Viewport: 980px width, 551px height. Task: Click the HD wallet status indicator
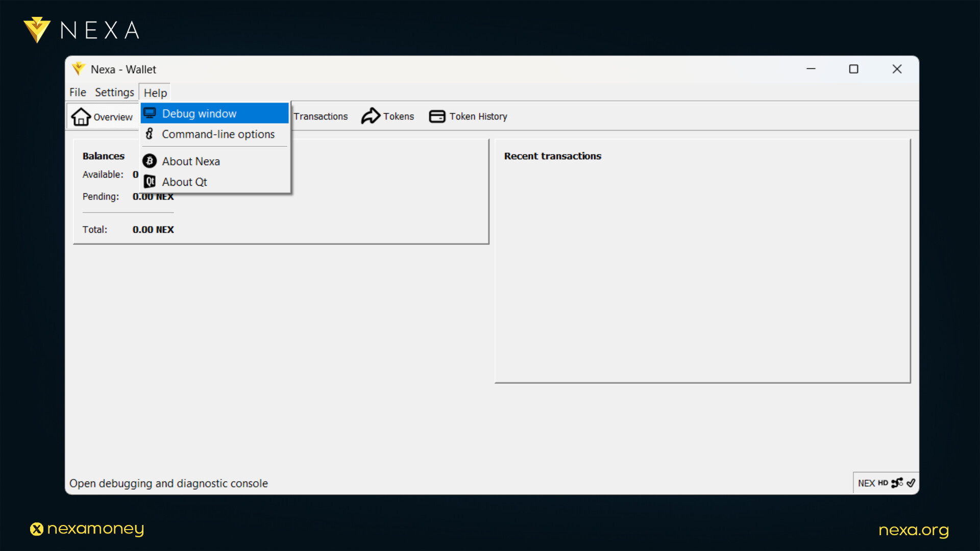tap(883, 483)
